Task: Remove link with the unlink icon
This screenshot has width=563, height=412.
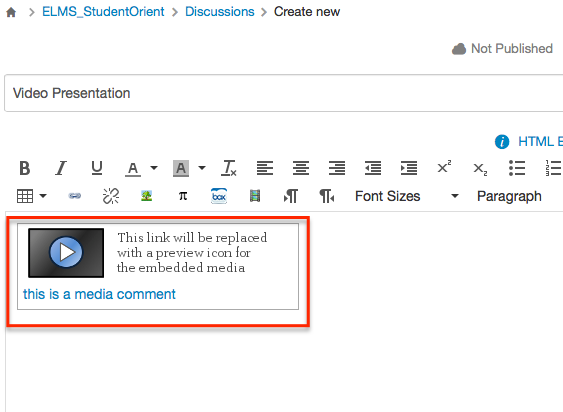Action: pos(111,196)
